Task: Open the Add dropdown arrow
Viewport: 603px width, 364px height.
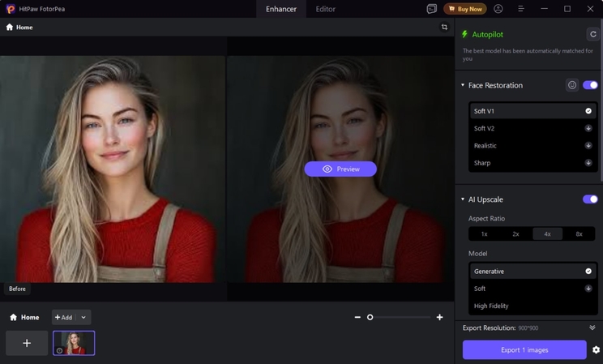Action: pyautogui.click(x=83, y=317)
